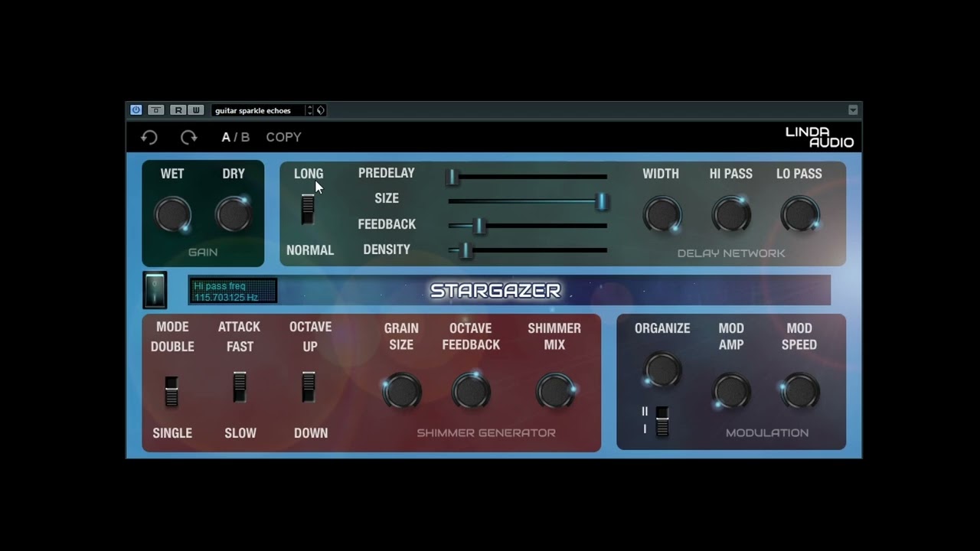
Task: Click the STARGAZER title banner
Action: pyautogui.click(x=495, y=291)
